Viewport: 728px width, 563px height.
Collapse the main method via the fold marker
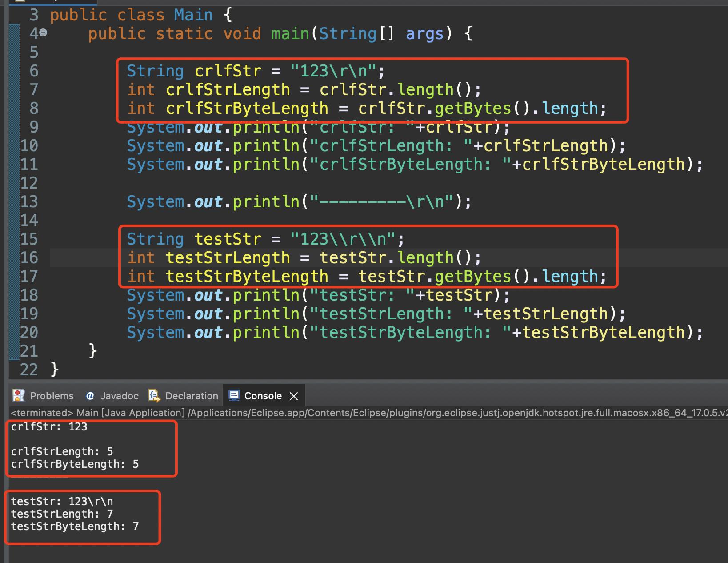coord(42,32)
